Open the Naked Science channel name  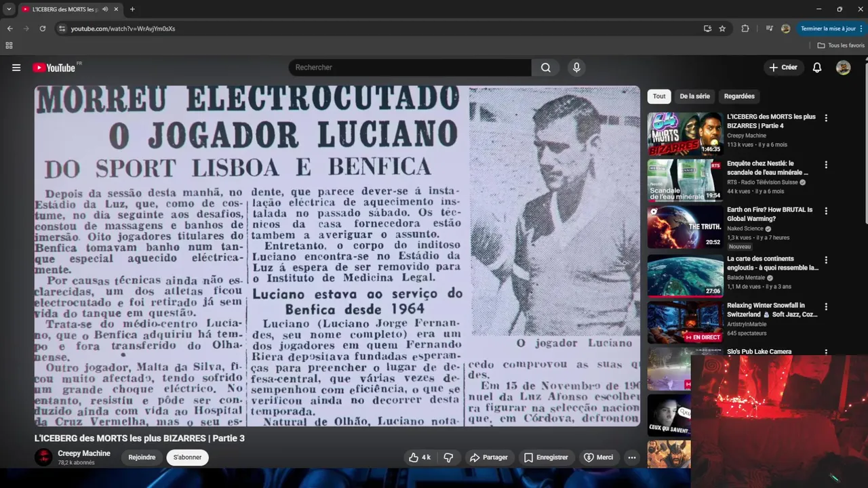[x=745, y=229]
